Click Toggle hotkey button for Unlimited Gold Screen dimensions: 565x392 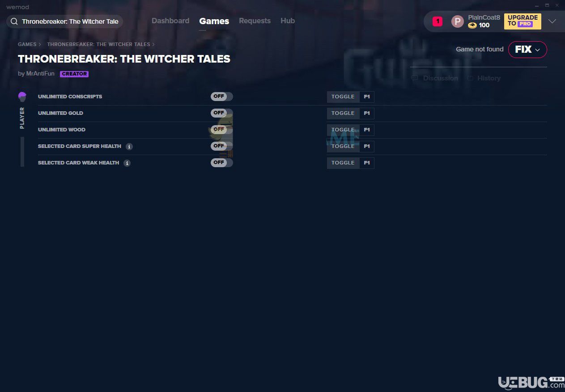pyautogui.click(x=343, y=113)
